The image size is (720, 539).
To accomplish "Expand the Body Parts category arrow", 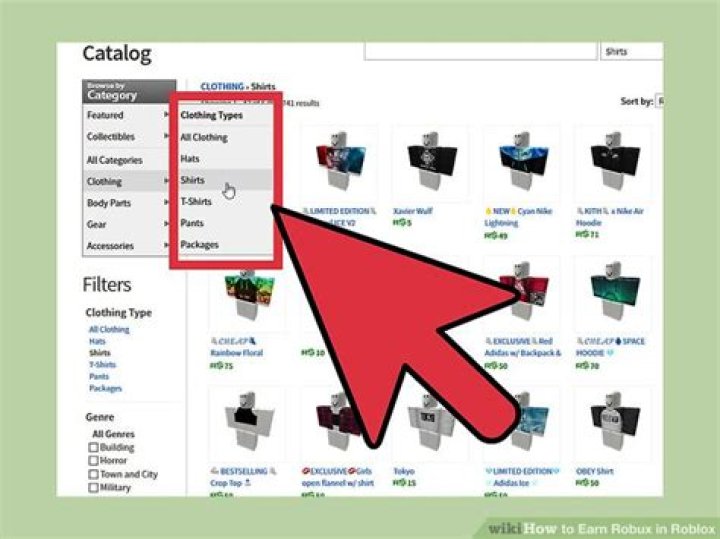I will [x=166, y=203].
